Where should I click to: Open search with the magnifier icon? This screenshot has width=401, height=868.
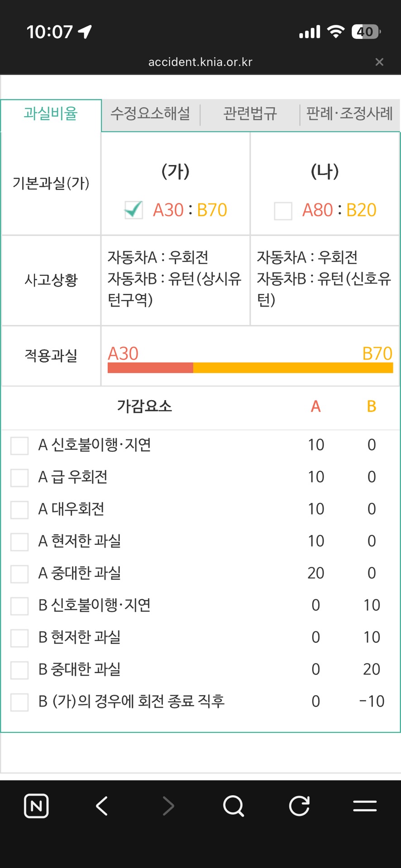point(234,806)
